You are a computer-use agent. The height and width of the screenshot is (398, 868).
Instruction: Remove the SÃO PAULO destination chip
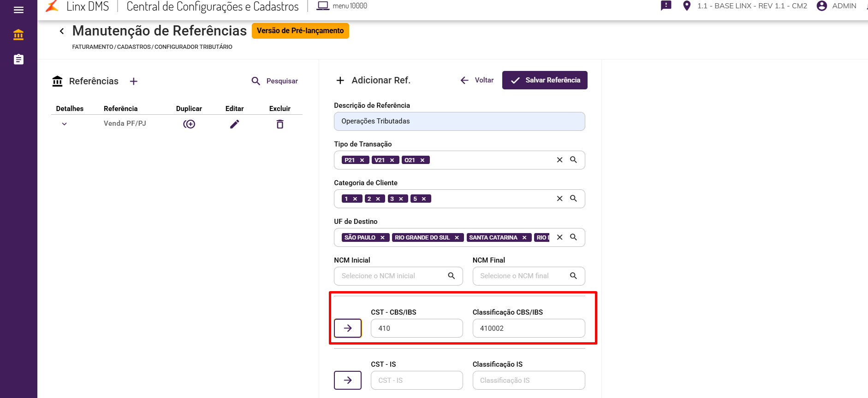tap(382, 238)
